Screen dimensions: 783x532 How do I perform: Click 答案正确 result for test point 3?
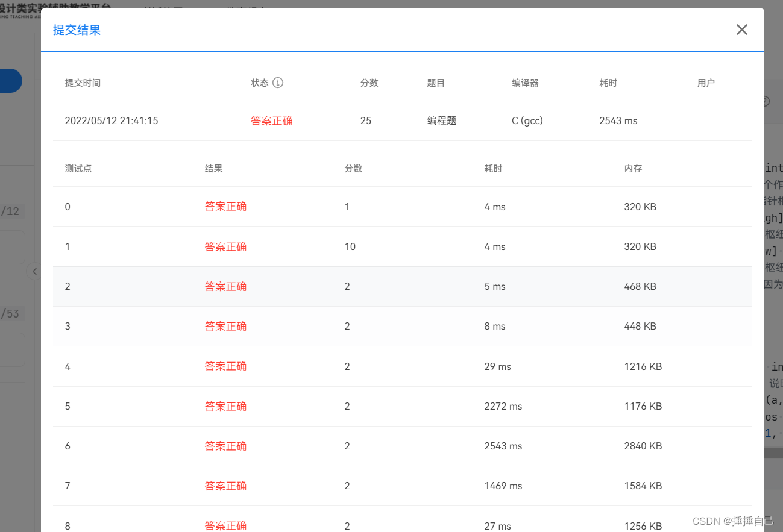click(x=225, y=326)
